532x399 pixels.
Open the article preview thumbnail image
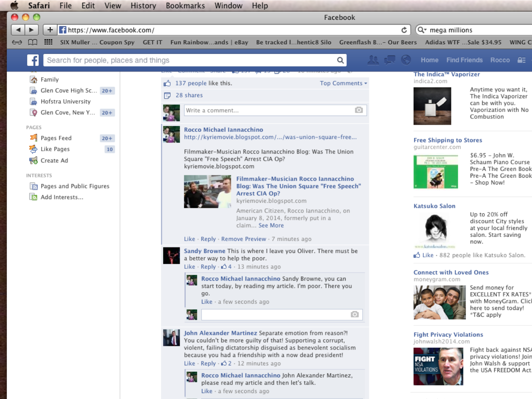(207, 192)
